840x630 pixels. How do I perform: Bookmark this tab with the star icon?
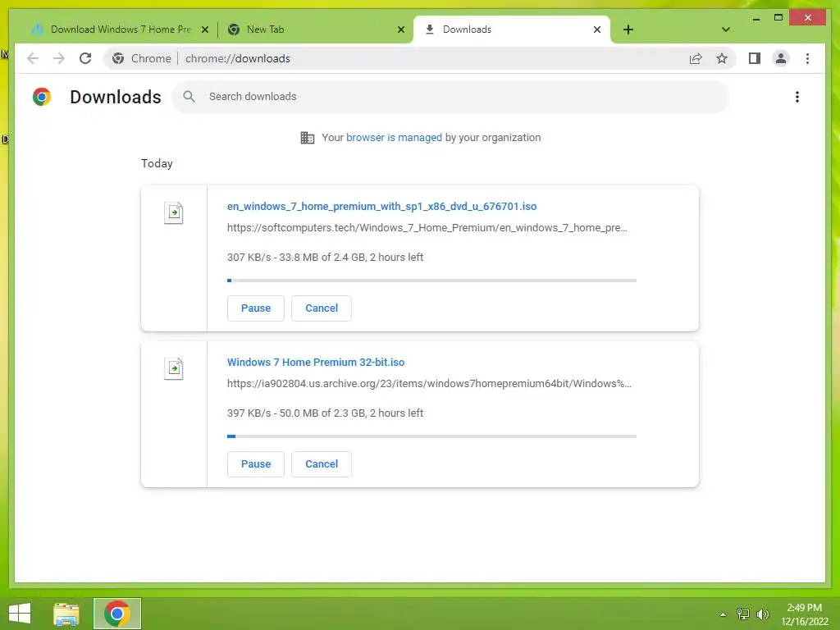pos(722,58)
